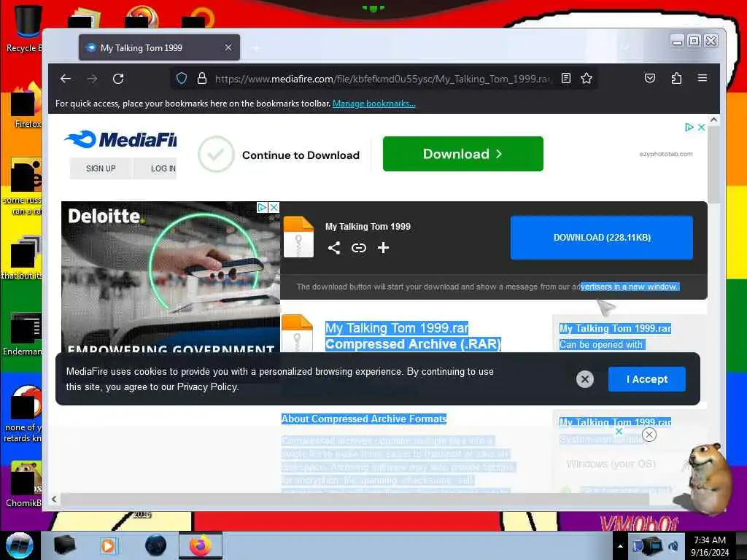Click the DOWNLOAD (228.11KB) button
This screenshot has height=560, width=747.
pyautogui.click(x=602, y=238)
